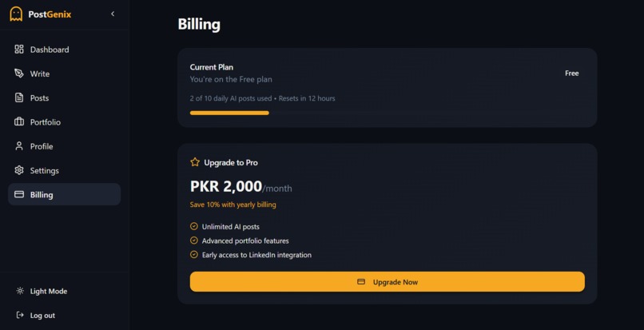Click the Log out button
The height and width of the screenshot is (330, 644).
point(42,316)
